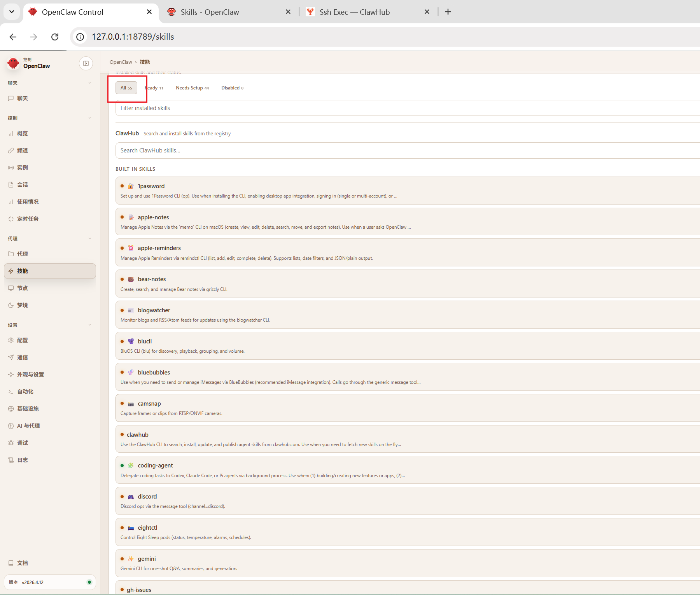700x595 pixels.
Task: Open the 配置 config settings page
Action: click(50, 340)
